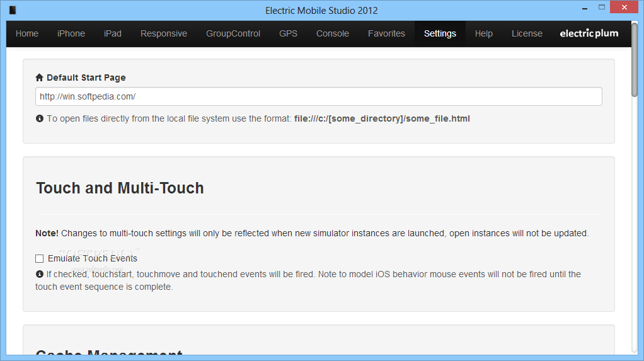Viewport: 644px width, 361px height.
Task: Open the Responsive tab
Action: point(164,33)
